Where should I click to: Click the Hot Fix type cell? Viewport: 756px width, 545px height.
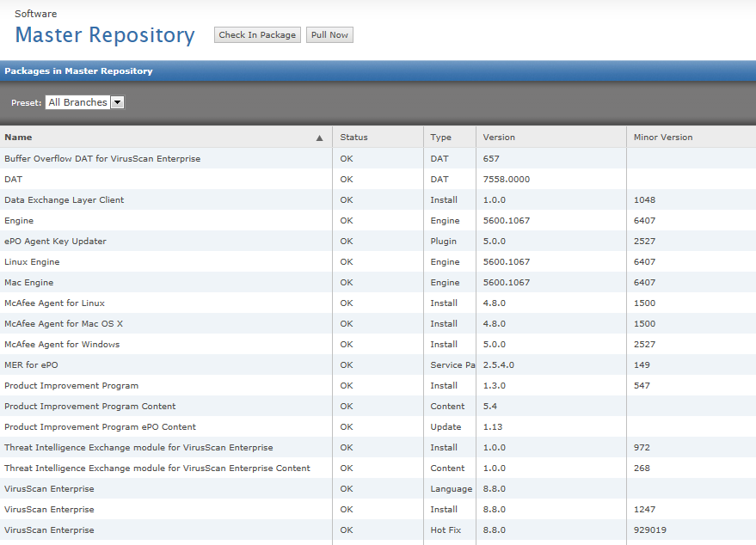[x=446, y=530]
